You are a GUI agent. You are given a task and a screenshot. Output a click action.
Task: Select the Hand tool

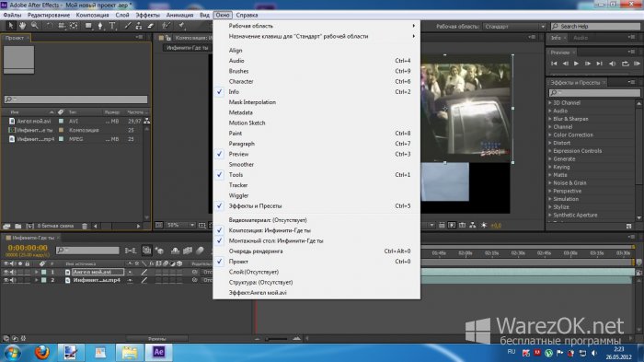(22, 26)
